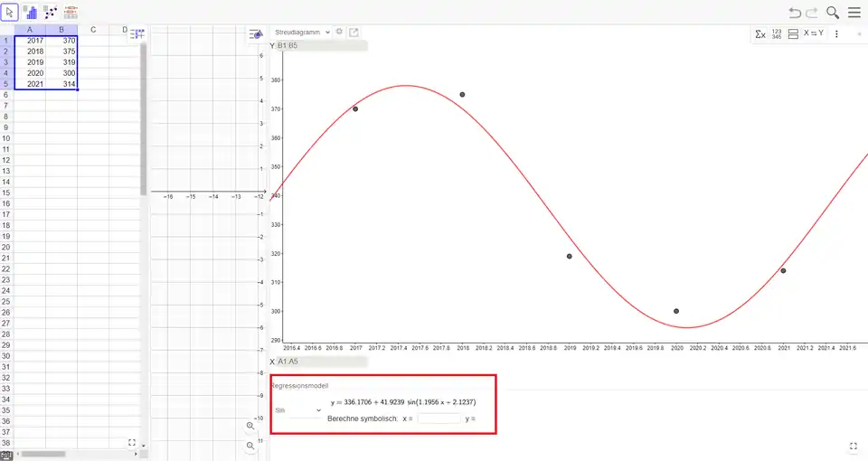
Task: Open plot settings gear icon
Action: 340,32
